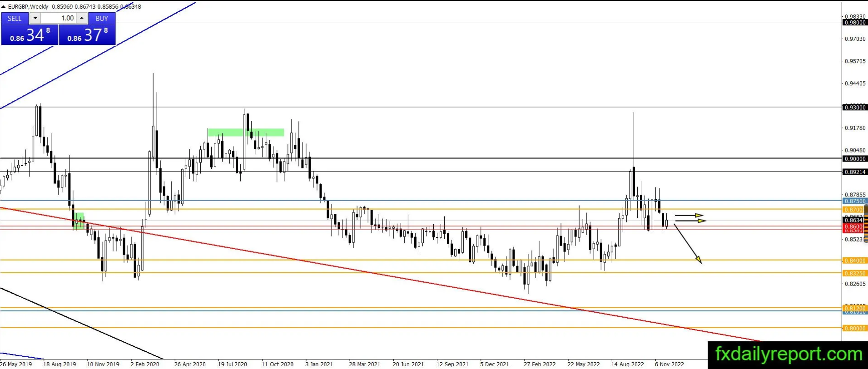The image size is (868, 369).
Task: Click the 0.82605 price scale value
Action: point(855,284)
